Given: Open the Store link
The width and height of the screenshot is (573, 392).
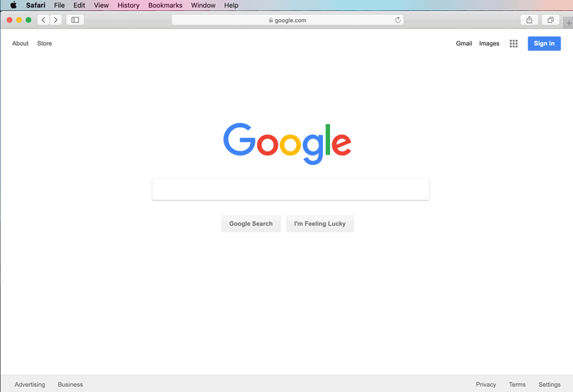Looking at the screenshot, I should coord(44,43).
